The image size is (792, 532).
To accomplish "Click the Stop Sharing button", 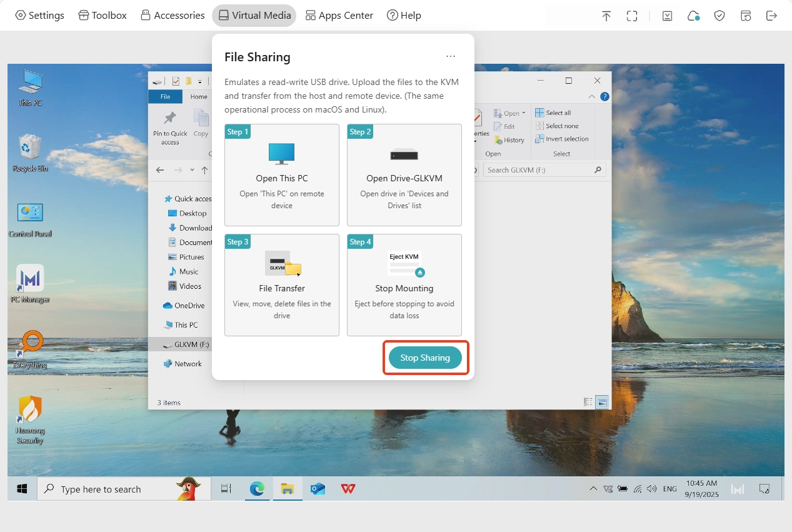I will 425,358.
